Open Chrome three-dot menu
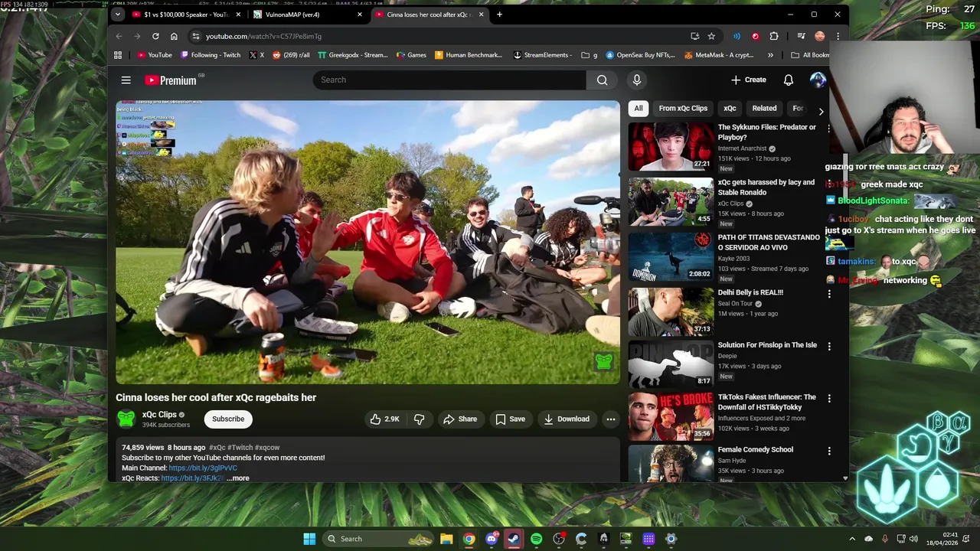980x551 pixels. coord(838,36)
